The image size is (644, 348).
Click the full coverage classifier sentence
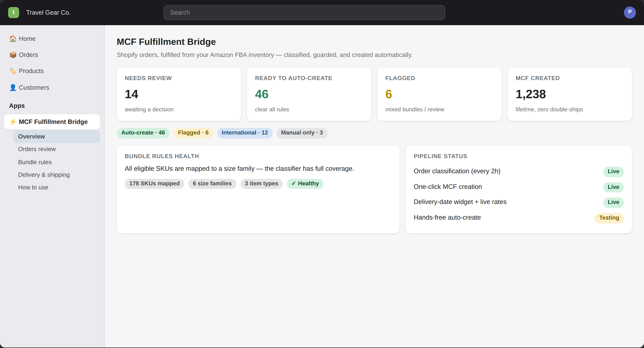239,169
